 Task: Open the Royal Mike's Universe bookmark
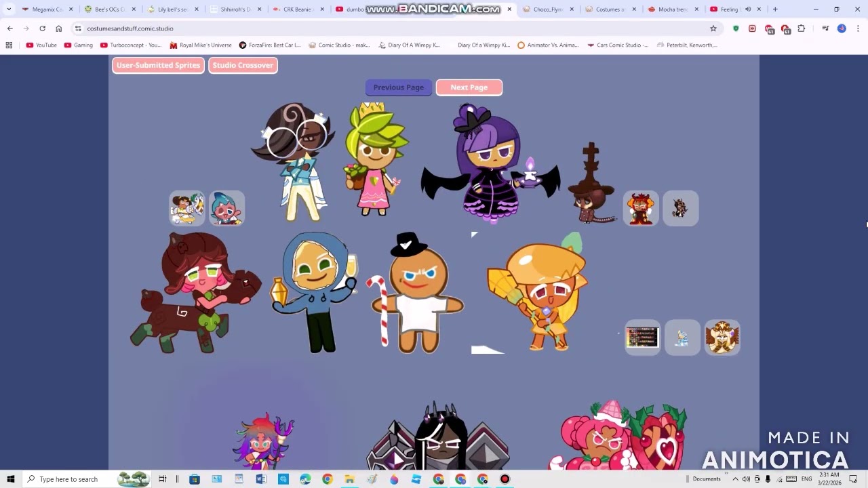201,45
